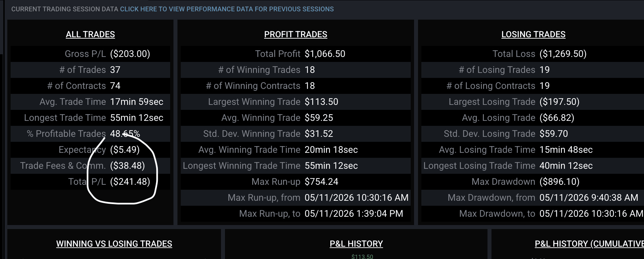Screen dimensions: 644x259
Task: Select the Max Drawdown ($896.10) value
Action: coord(559,181)
